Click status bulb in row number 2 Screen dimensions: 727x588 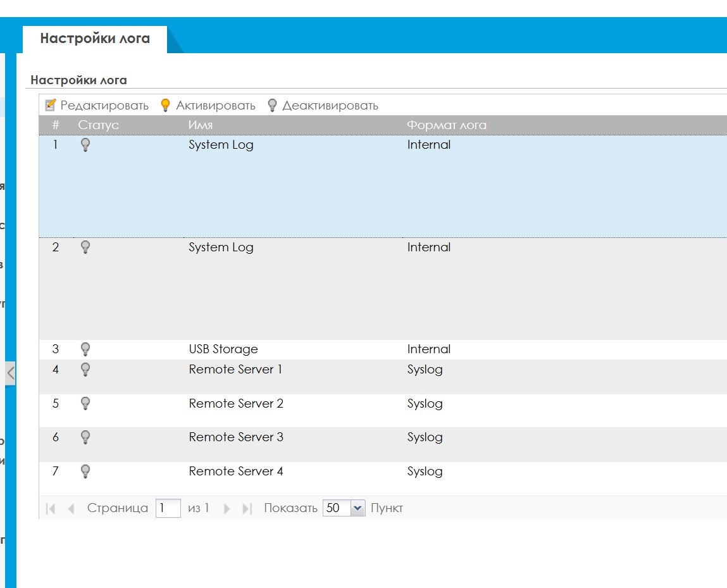tap(85, 247)
